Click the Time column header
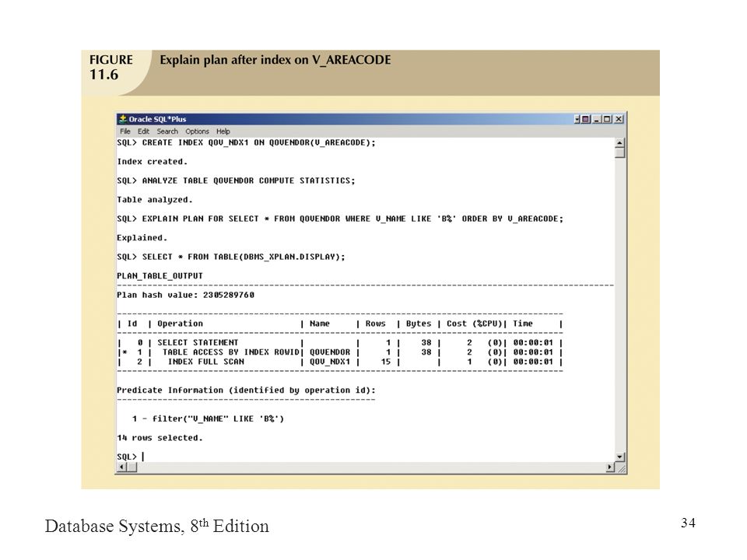Image resolution: width=747 pixels, height=560 pixels. 523,324
